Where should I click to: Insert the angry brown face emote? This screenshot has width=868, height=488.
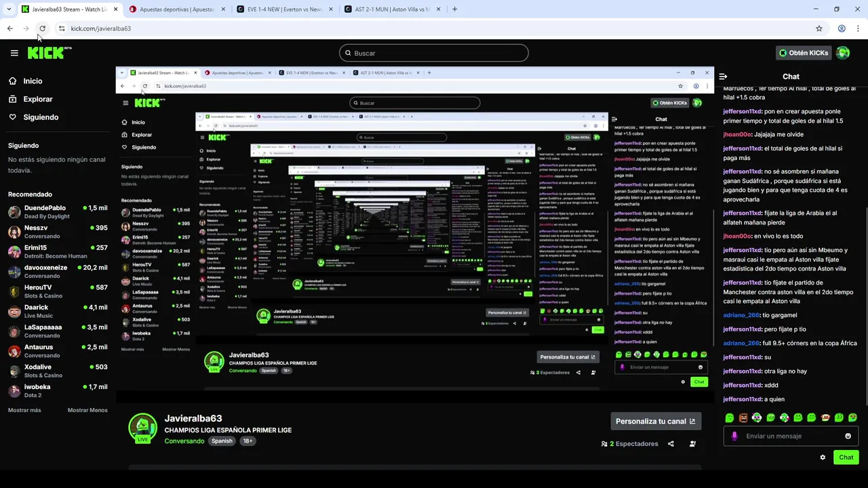pyautogui.click(x=743, y=418)
